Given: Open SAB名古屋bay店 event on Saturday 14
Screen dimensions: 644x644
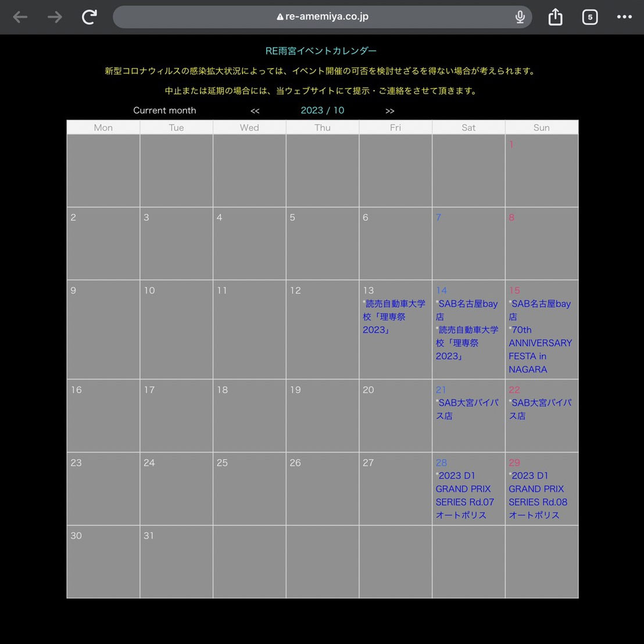Looking at the screenshot, I should (467, 310).
